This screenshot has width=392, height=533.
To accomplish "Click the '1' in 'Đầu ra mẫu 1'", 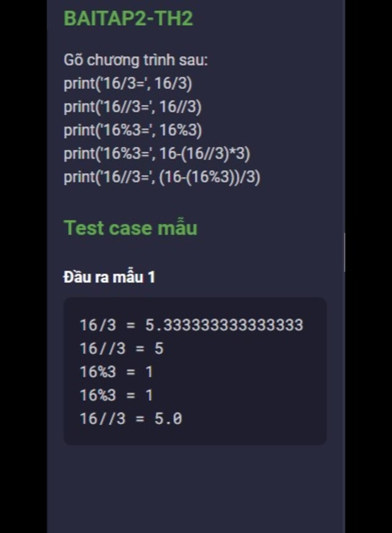I will [x=152, y=277].
